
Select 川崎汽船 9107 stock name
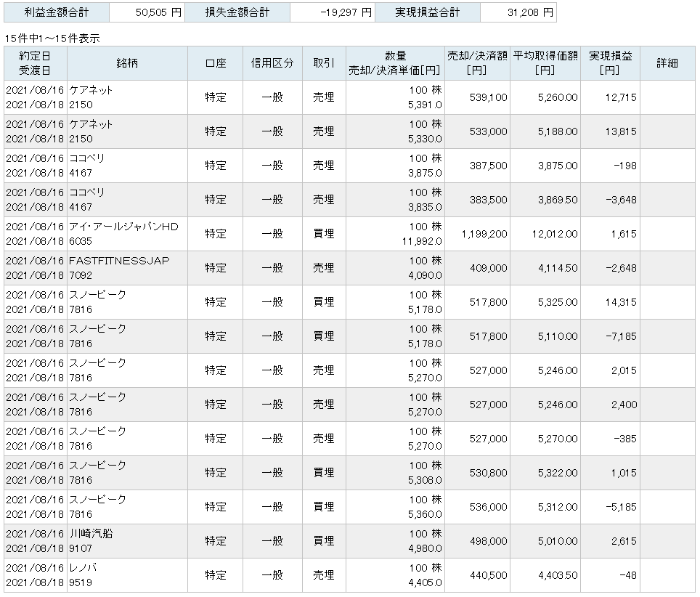(x=91, y=541)
